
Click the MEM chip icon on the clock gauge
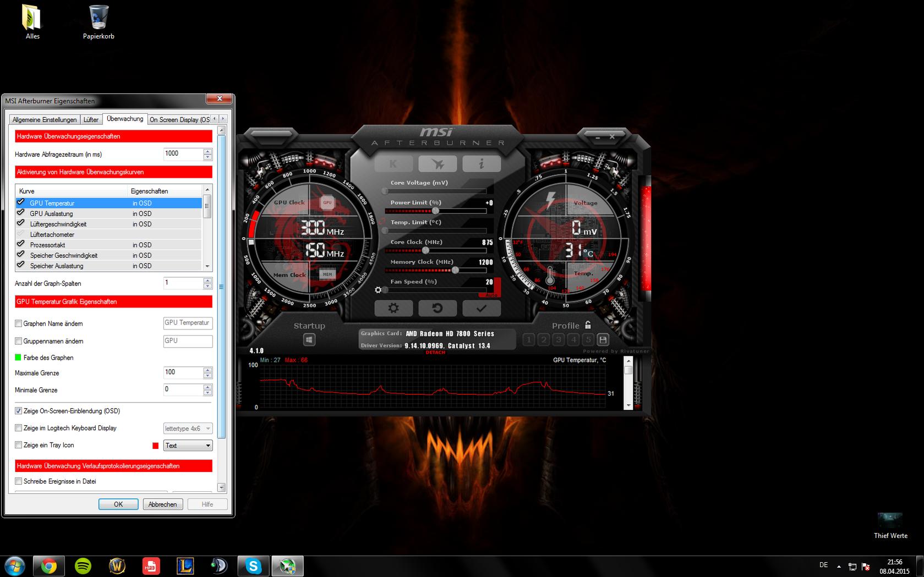point(327,274)
